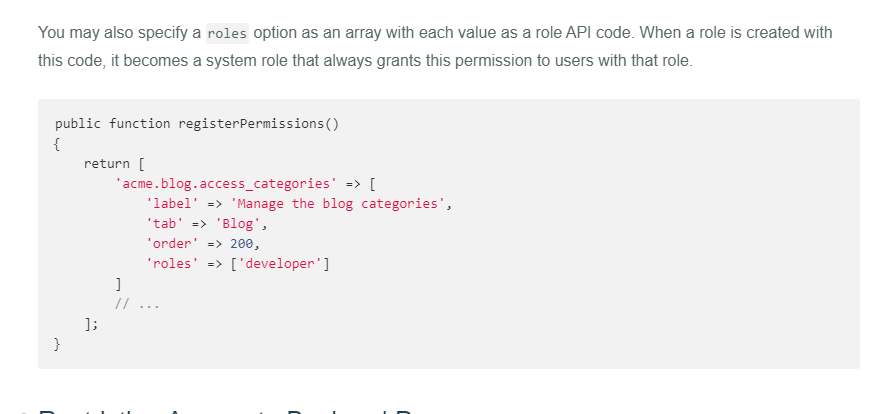Click the // ... comment line
The height and width of the screenshot is (414, 891).
[136, 304]
